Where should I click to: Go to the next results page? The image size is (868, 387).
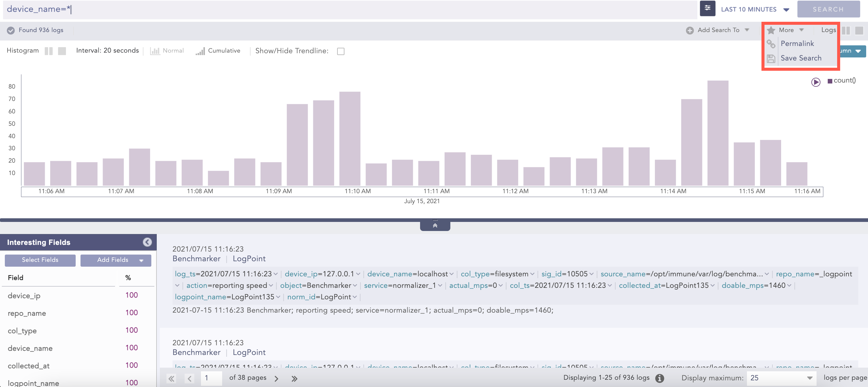point(276,378)
